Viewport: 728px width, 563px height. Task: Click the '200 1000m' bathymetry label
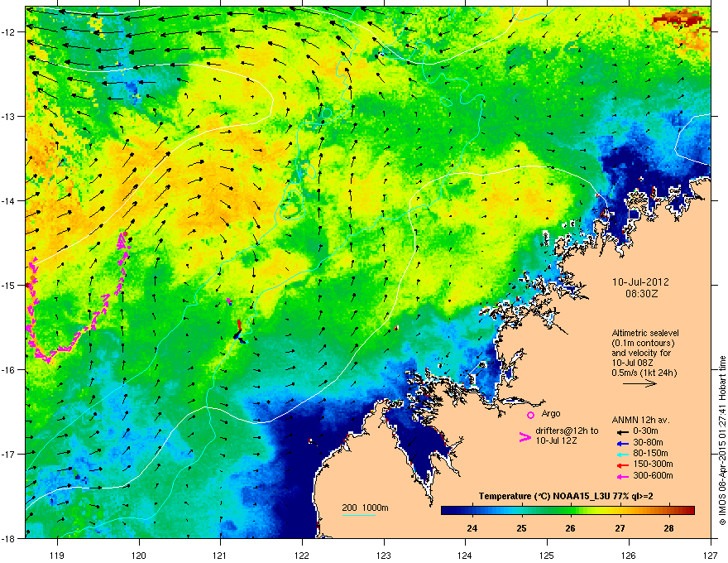coord(365,508)
